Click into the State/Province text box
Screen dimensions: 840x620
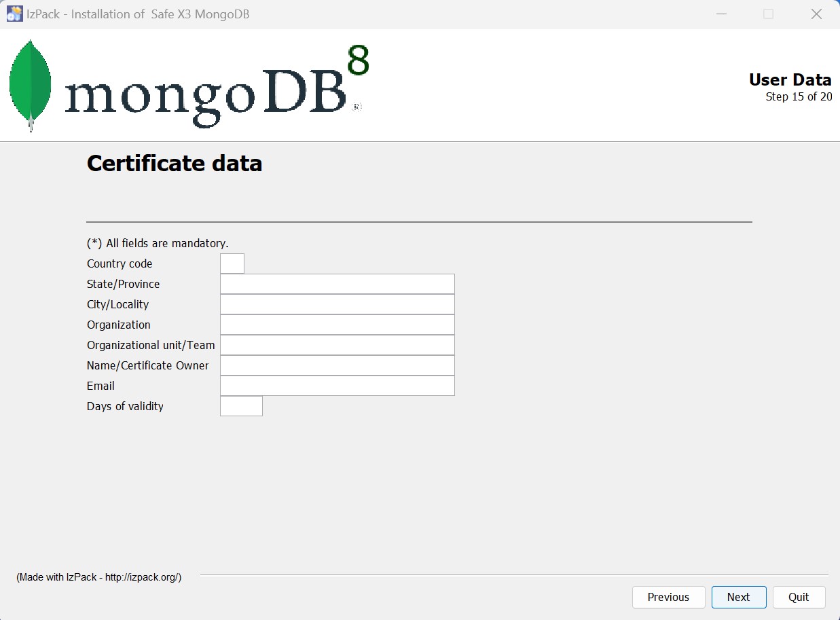click(x=337, y=284)
